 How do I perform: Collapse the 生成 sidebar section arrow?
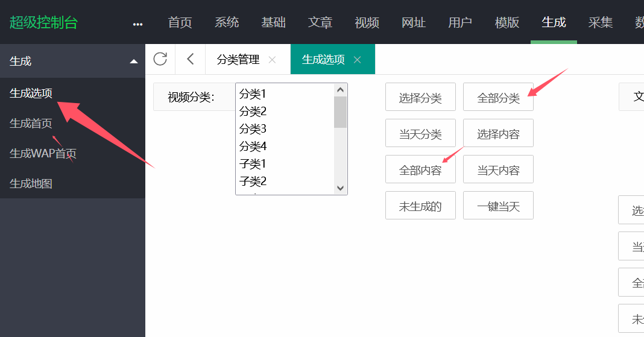click(x=134, y=61)
